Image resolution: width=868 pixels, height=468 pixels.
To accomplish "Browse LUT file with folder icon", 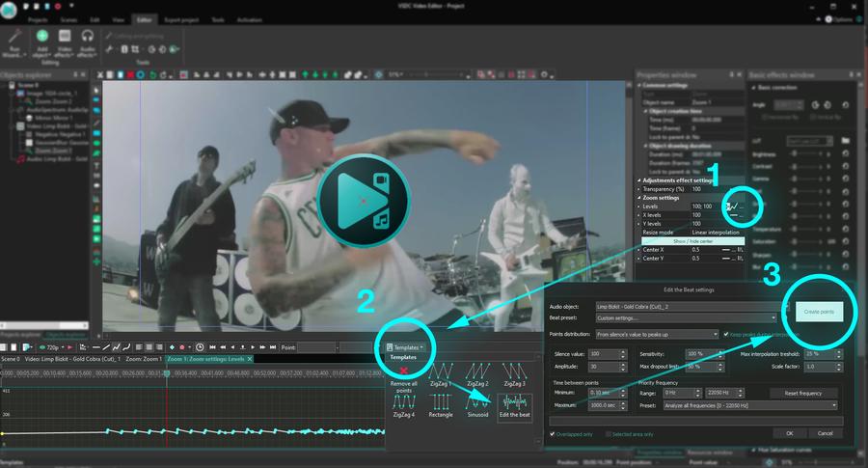I will (845, 141).
